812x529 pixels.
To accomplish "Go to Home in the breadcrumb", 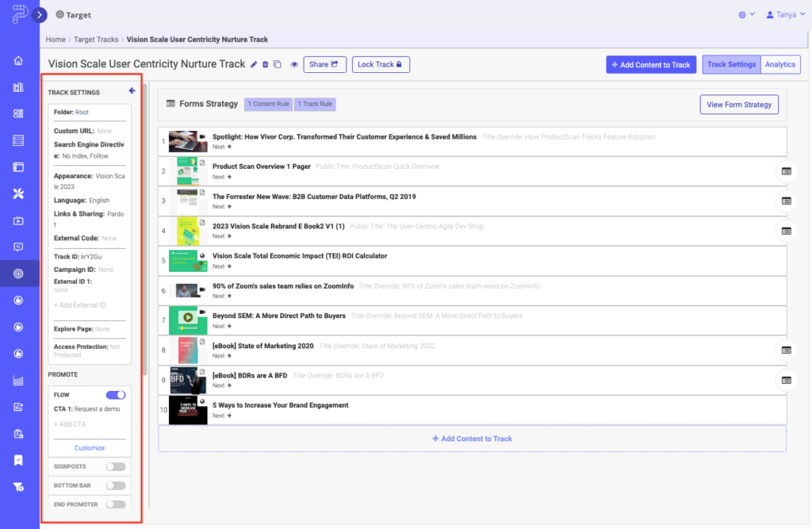I will tap(56, 40).
